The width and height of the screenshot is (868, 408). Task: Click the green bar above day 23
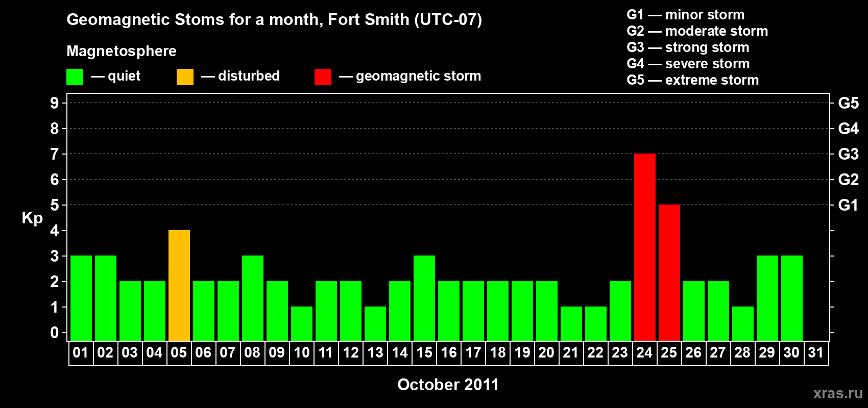(x=620, y=311)
